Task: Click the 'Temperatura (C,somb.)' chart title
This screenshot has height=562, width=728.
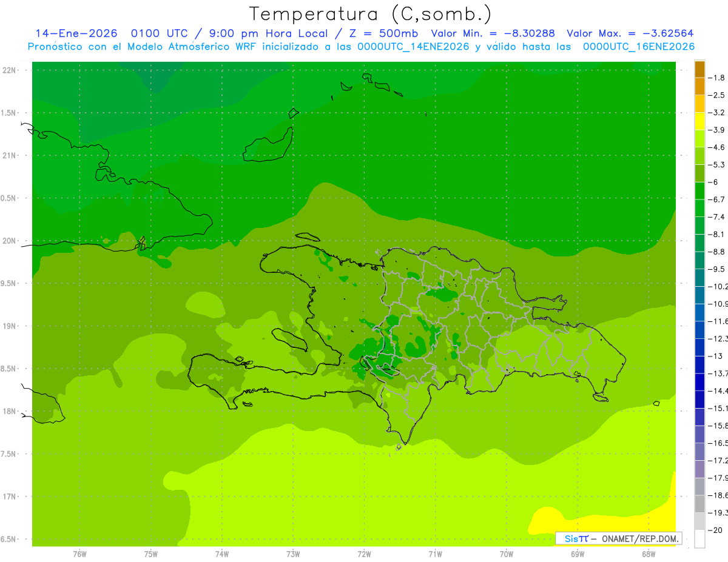Action: [371, 15]
